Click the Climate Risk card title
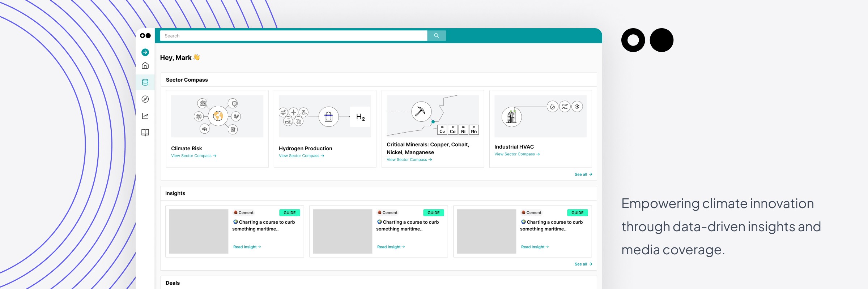Screen dimensions: 868x289 pos(187,148)
